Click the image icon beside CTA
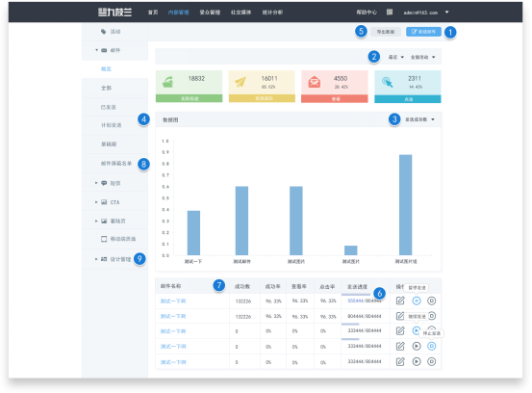532x393 pixels. [104, 202]
